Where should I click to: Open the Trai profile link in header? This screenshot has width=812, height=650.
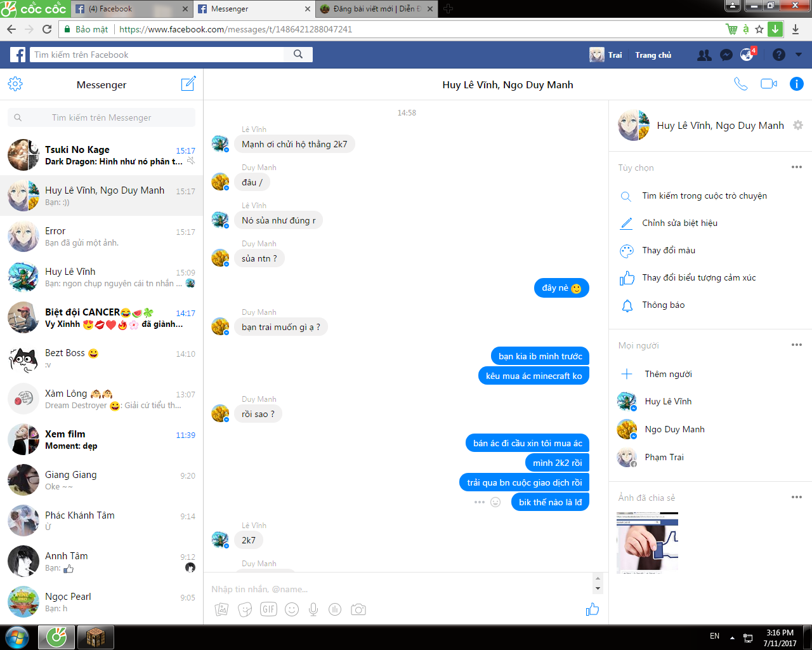[606, 55]
